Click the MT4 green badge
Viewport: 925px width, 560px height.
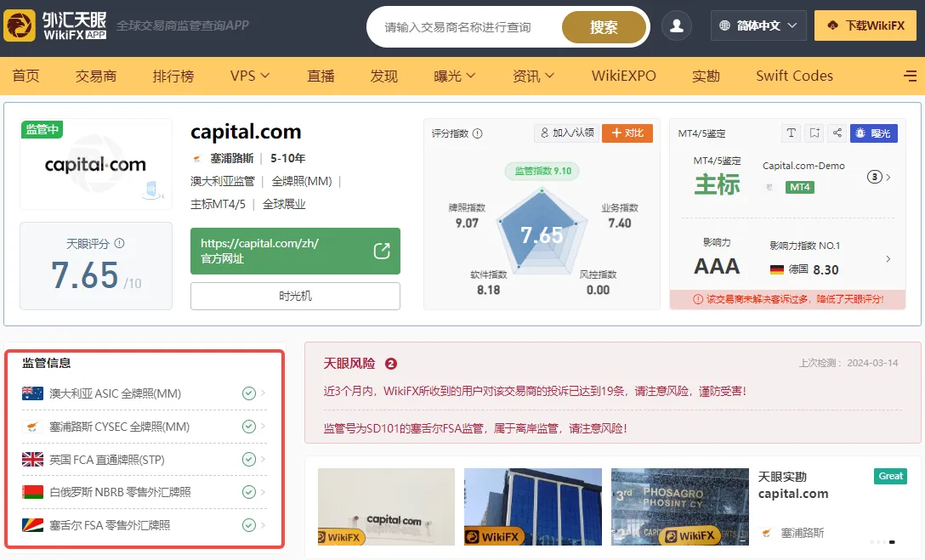[800, 187]
